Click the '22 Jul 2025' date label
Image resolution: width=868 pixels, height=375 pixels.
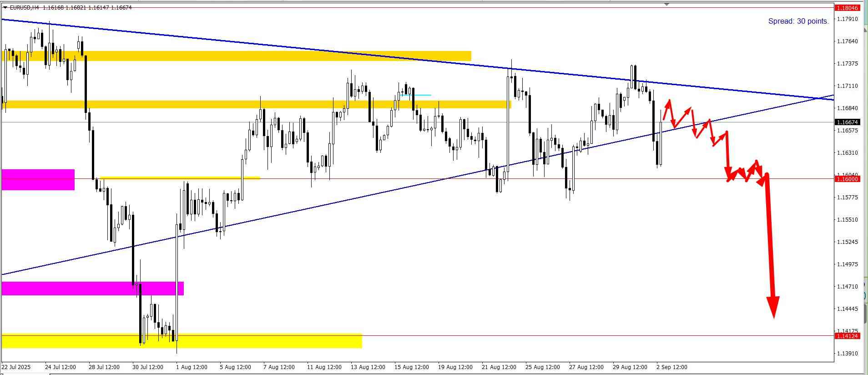click(x=16, y=367)
